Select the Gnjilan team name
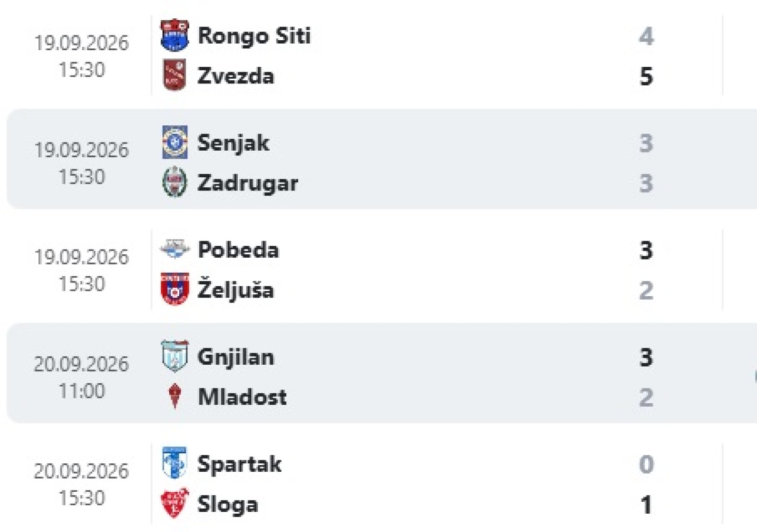757x532 pixels. (235, 356)
